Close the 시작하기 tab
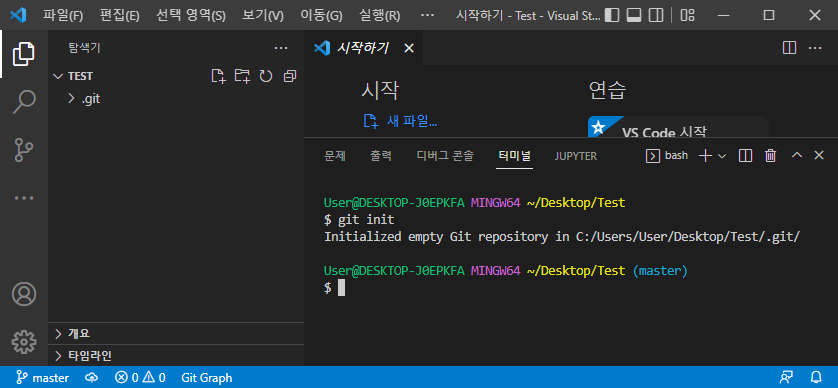 point(409,48)
